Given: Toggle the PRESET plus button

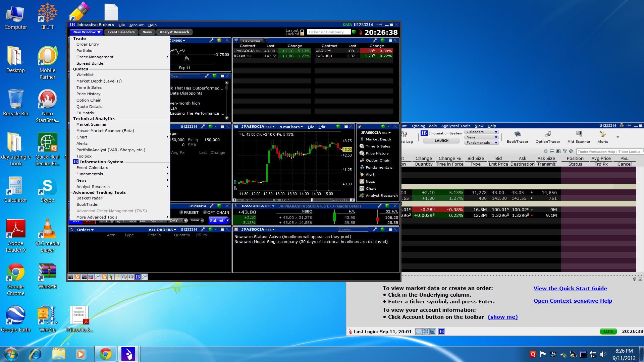Looking at the screenshot, I should coord(181,213).
